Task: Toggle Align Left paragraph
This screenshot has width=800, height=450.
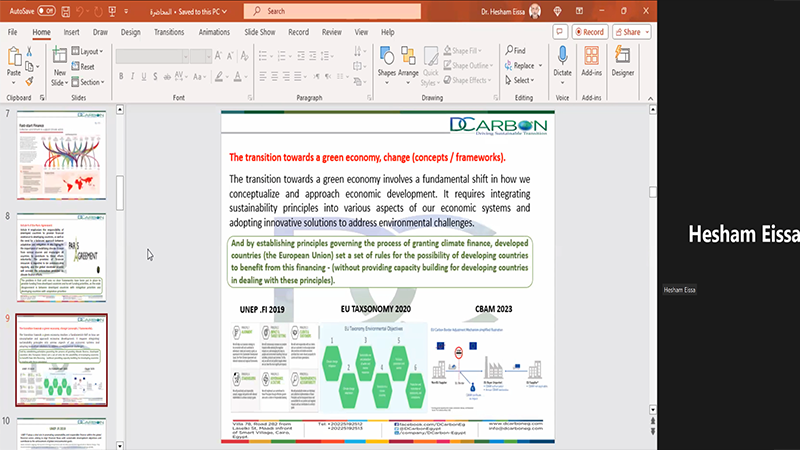Action: tap(263, 77)
